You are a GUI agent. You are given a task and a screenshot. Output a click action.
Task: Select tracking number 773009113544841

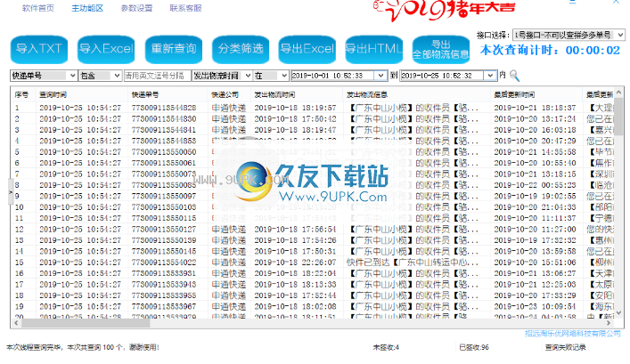click(164, 130)
